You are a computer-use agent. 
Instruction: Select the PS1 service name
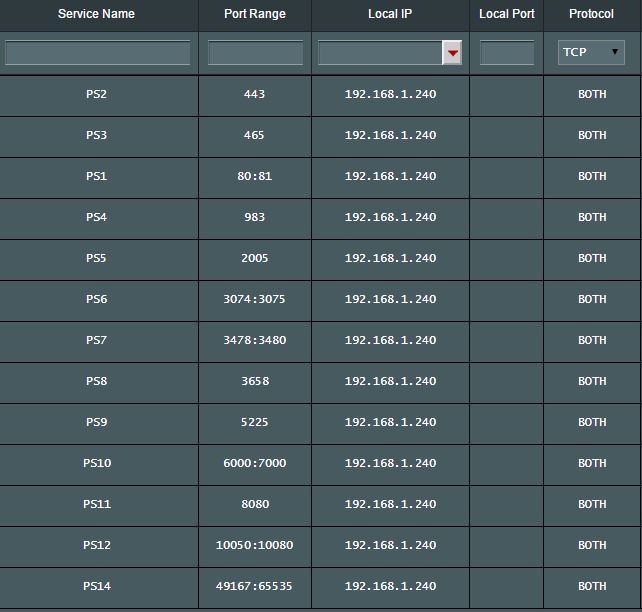coord(97,176)
